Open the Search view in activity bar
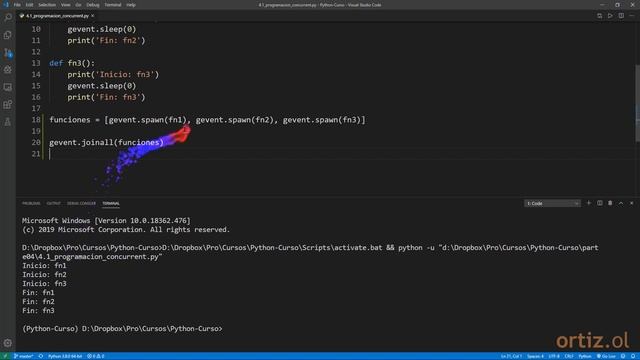Image resolution: width=640 pixels, height=360 pixels. coord(8,17)
